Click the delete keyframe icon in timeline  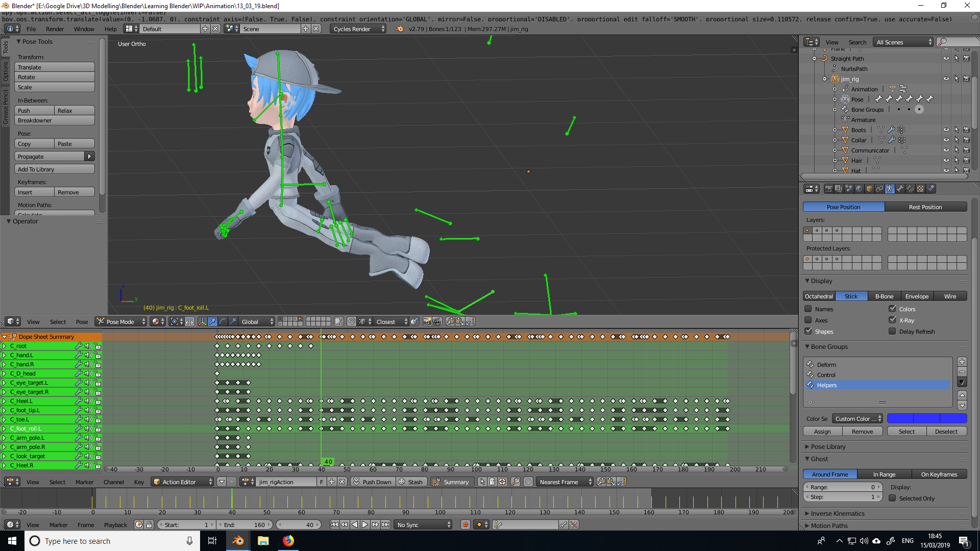(574, 525)
